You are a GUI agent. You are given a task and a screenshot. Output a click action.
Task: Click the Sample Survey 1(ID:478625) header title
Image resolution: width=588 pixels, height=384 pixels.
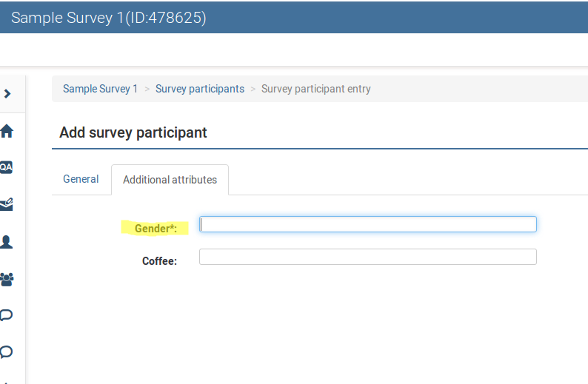point(108,18)
